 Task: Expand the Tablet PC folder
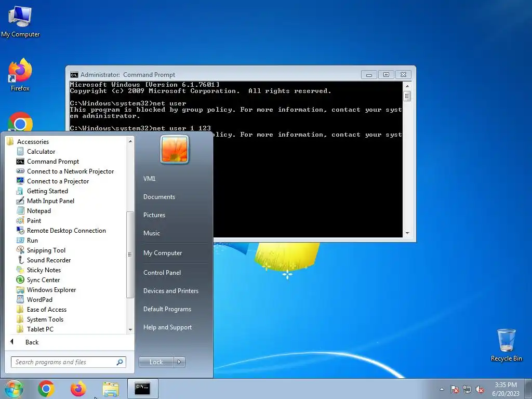(x=40, y=329)
